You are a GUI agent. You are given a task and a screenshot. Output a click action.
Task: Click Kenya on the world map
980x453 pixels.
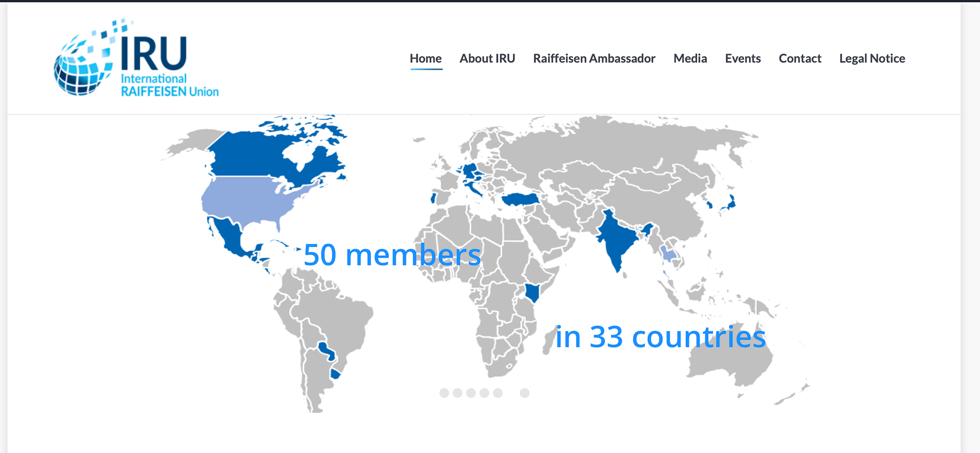pos(532,293)
